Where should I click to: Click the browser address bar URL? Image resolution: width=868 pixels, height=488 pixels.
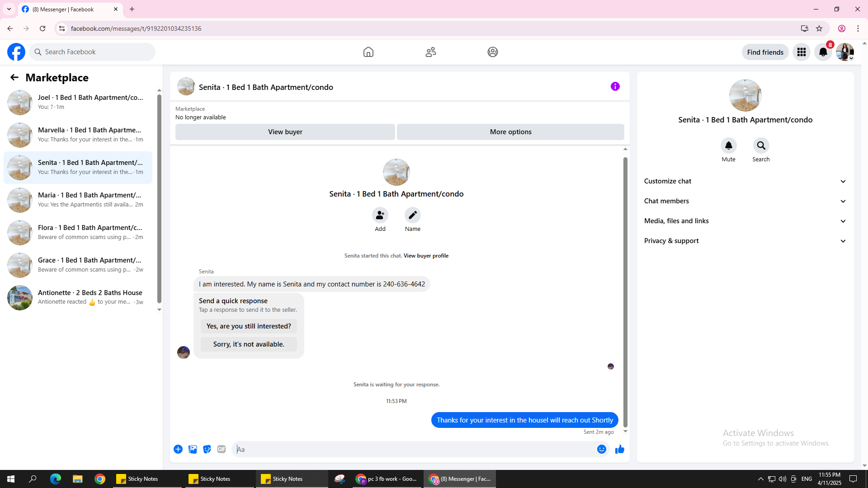pos(136,28)
